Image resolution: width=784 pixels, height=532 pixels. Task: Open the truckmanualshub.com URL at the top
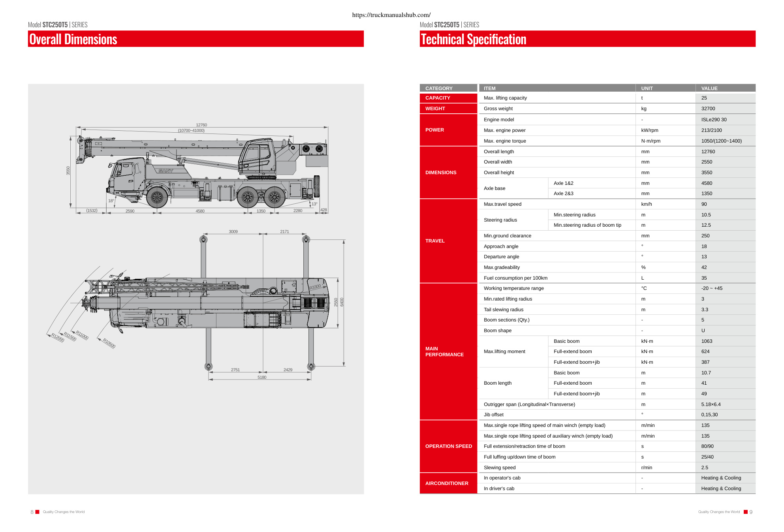pos(391,15)
